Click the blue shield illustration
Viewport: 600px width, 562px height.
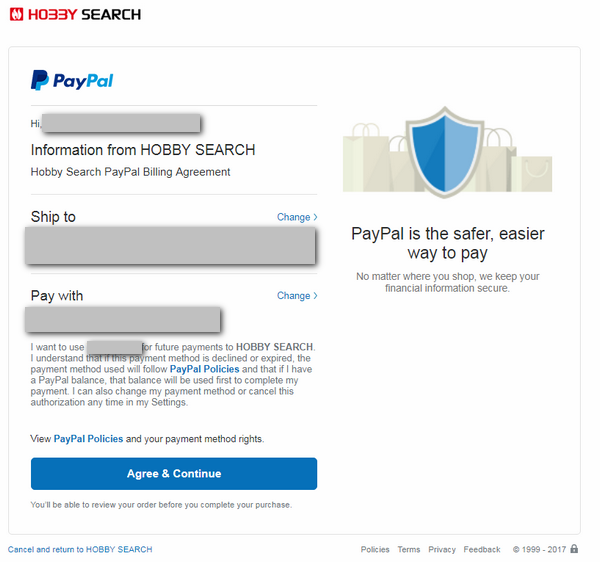[x=445, y=152]
